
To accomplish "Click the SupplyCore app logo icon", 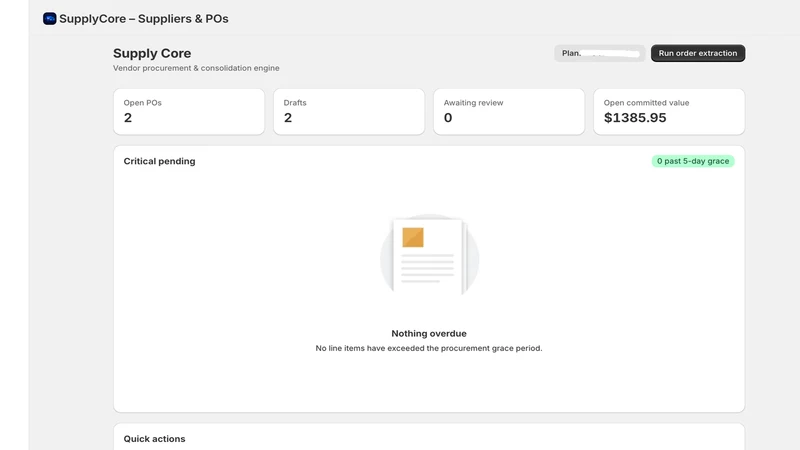I will (x=49, y=19).
